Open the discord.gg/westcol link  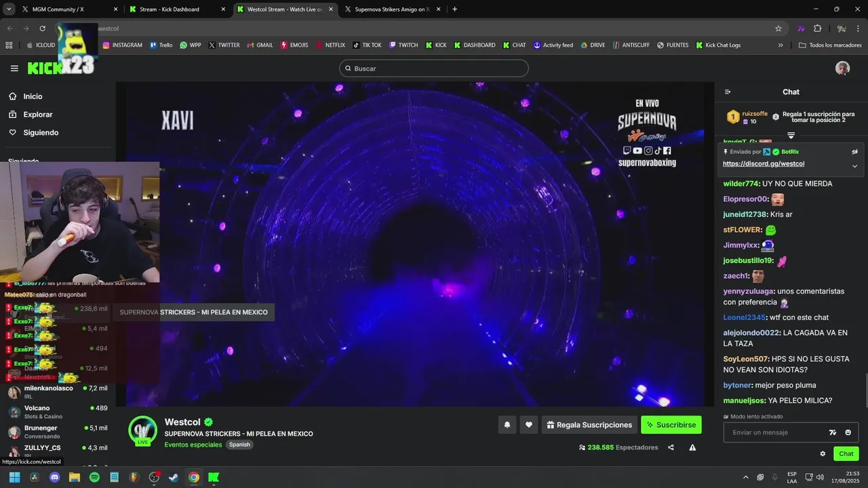[x=764, y=164]
